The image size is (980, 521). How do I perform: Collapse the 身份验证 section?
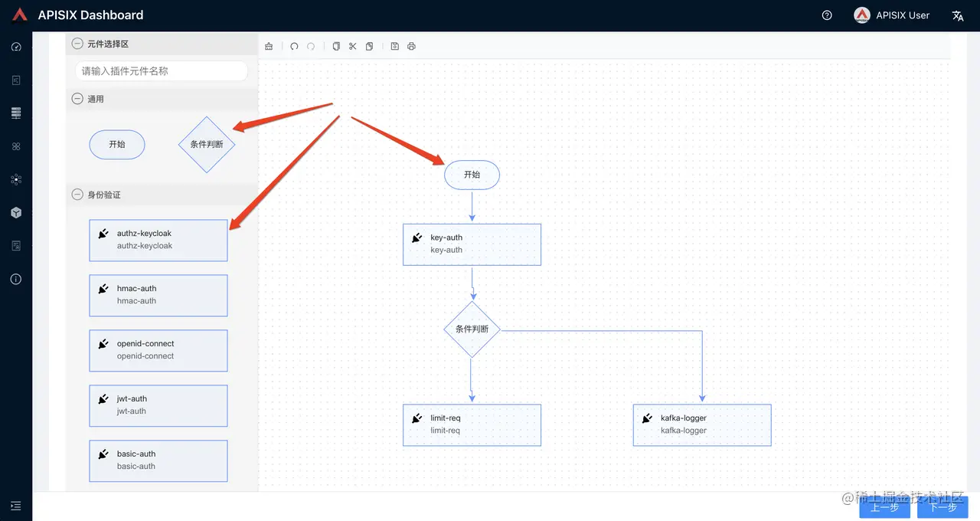pyautogui.click(x=77, y=195)
